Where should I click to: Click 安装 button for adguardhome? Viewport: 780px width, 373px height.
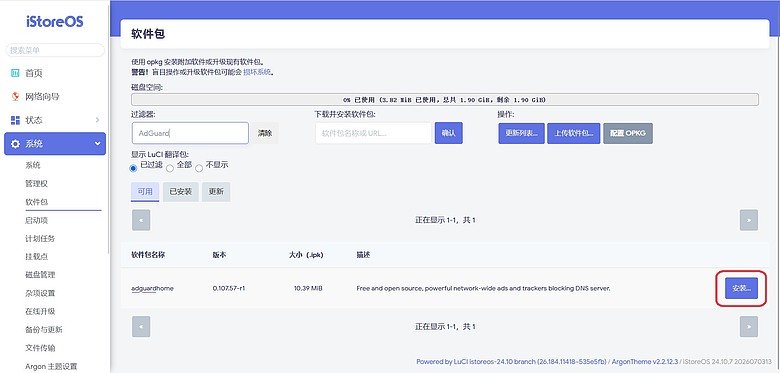pos(741,288)
